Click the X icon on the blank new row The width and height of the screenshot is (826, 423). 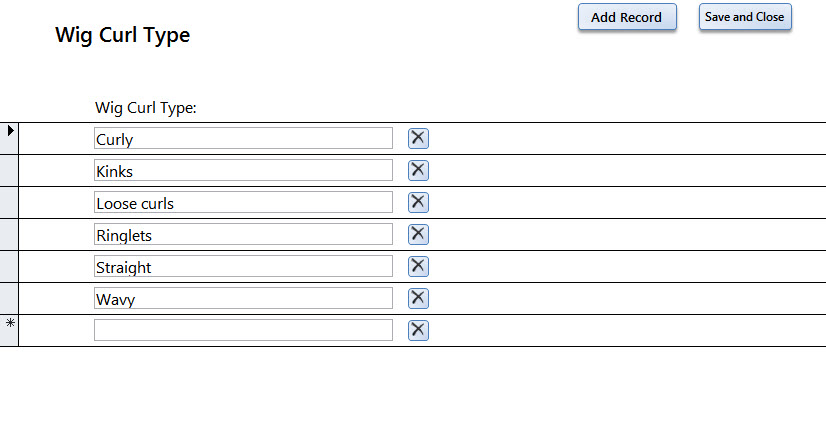[418, 330]
